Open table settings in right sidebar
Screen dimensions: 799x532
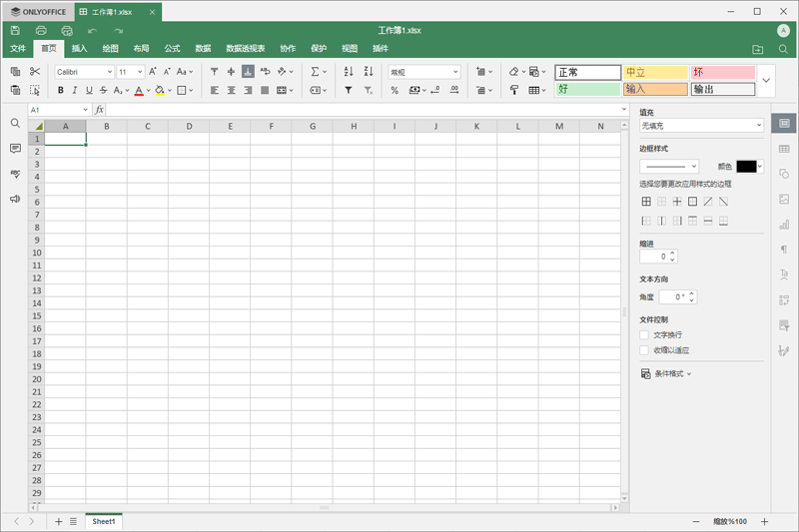point(784,149)
